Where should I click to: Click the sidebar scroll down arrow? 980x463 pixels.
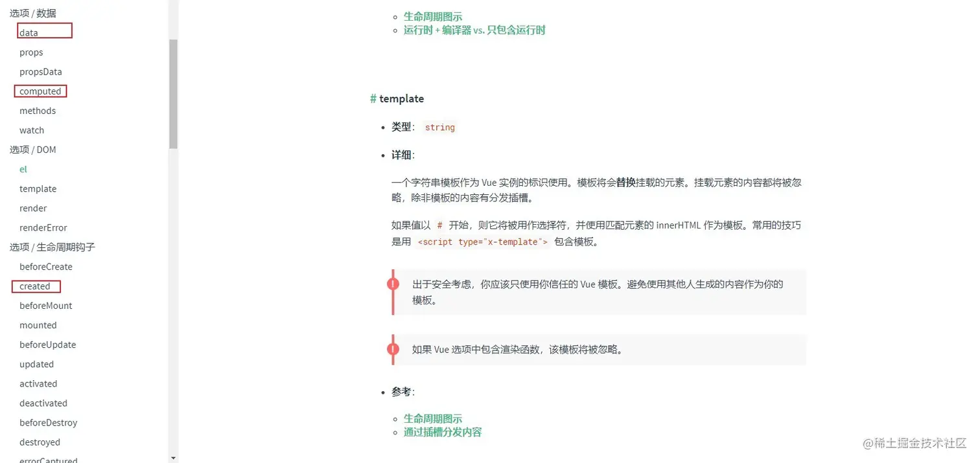pos(173,458)
